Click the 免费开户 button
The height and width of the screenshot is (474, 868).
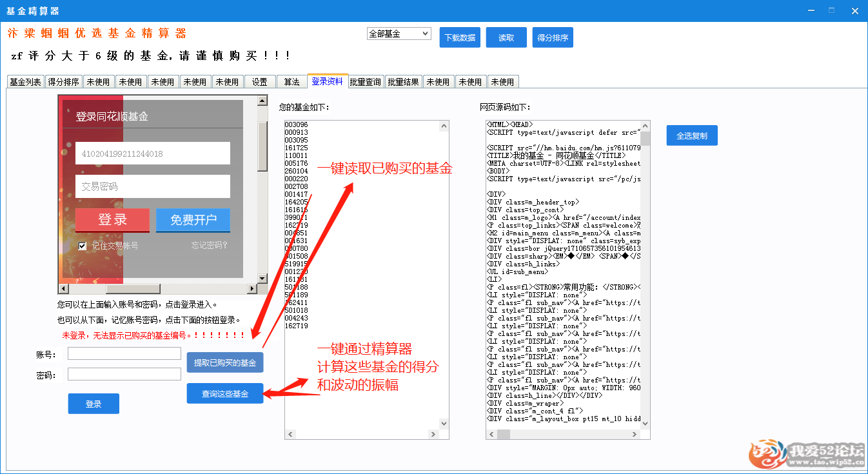(193, 220)
